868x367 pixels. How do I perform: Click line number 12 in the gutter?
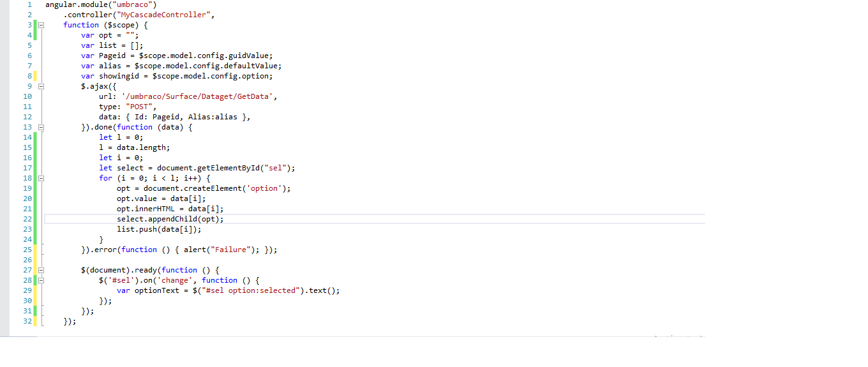pos(27,117)
